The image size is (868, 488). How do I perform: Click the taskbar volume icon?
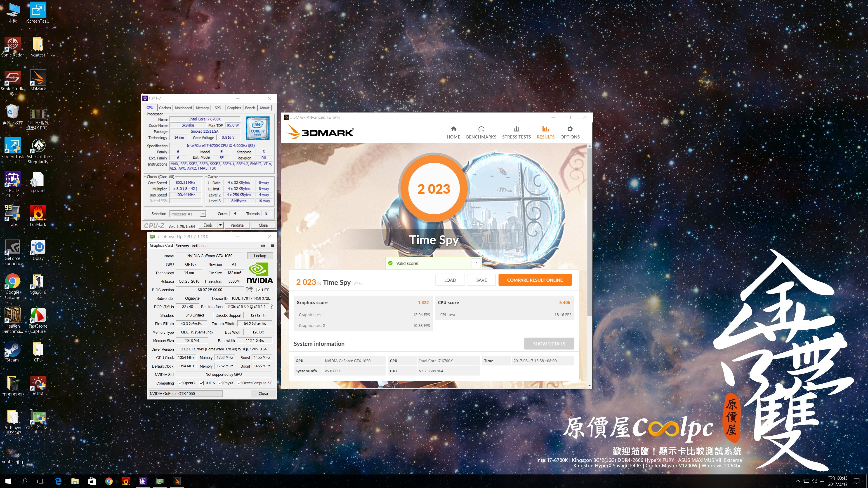814,481
